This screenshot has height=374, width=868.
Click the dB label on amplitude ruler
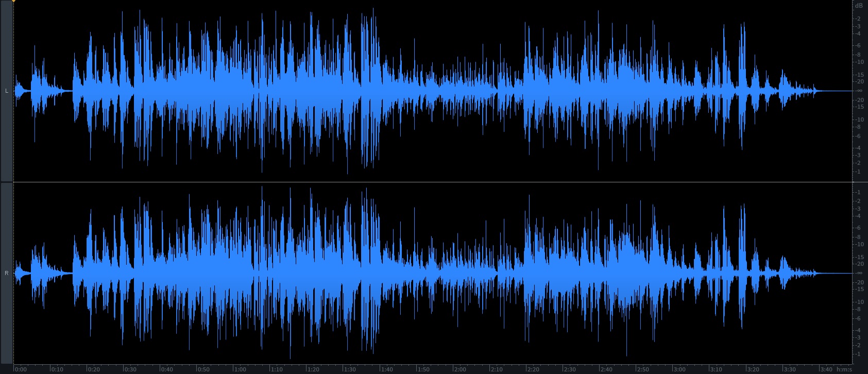[x=858, y=6]
